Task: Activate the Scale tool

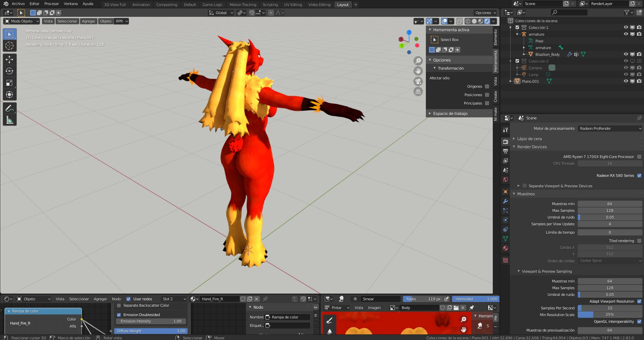Action: [x=9, y=83]
